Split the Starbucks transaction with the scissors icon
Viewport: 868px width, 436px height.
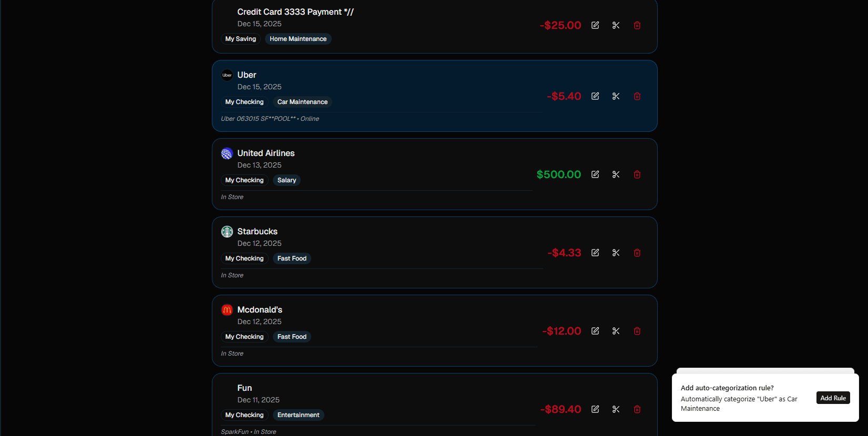tap(616, 253)
